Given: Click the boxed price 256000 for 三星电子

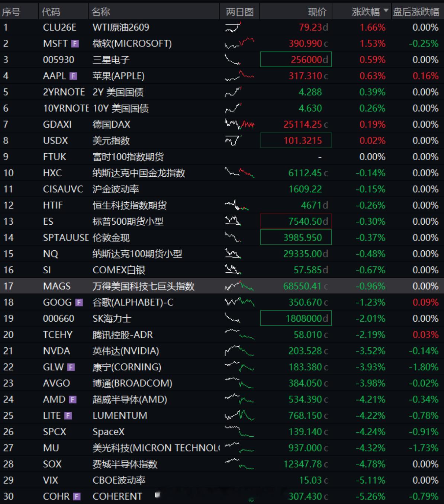Looking at the screenshot, I should (x=296, y=60).
